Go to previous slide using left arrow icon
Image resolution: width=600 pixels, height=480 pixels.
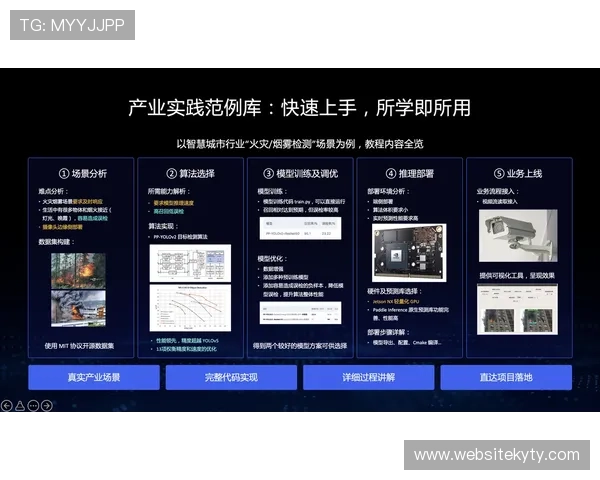tap(7, 405)
